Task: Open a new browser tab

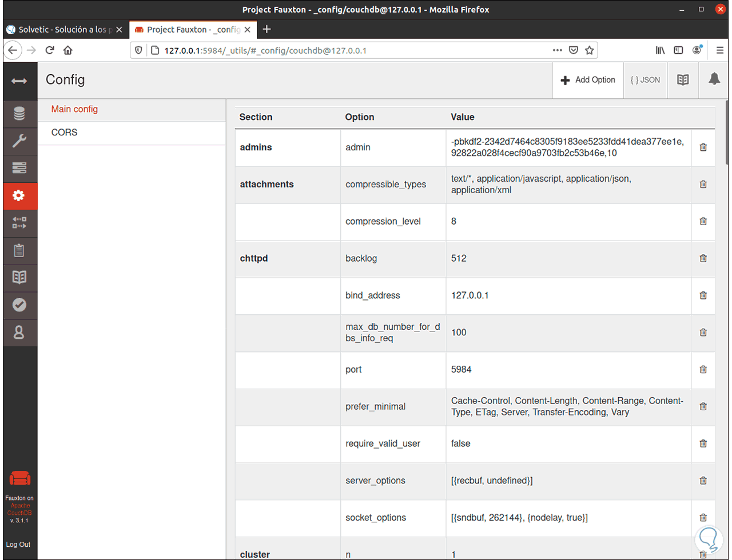Action: point(266,29)
